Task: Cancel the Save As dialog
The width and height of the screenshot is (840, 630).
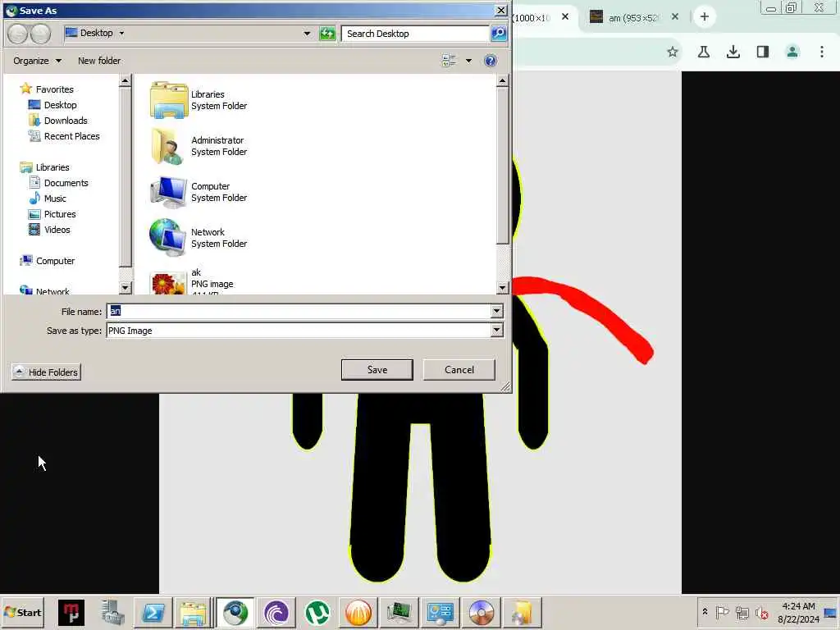Action: (459, 370)
